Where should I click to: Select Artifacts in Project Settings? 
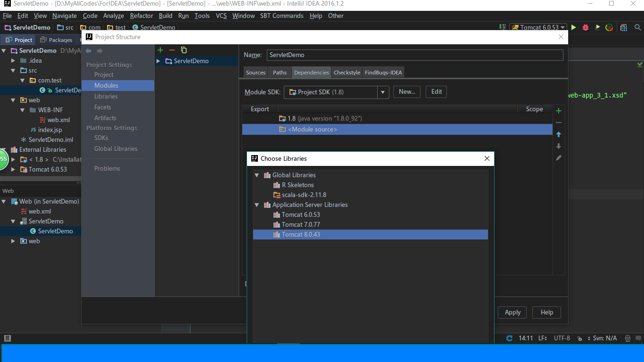pos(105,118)
